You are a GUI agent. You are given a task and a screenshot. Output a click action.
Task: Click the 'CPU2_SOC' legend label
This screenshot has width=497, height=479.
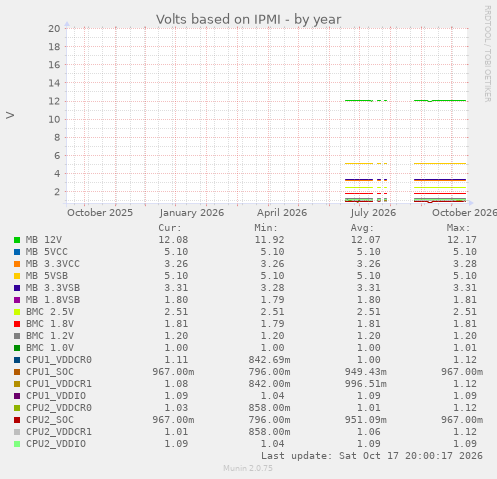pos(50,420)
